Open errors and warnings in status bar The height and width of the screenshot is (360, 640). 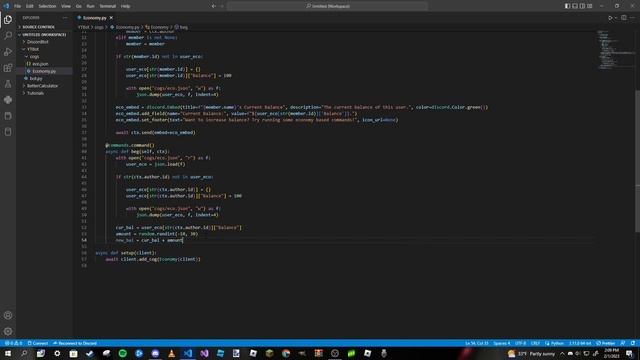click(x=13, y=343)
